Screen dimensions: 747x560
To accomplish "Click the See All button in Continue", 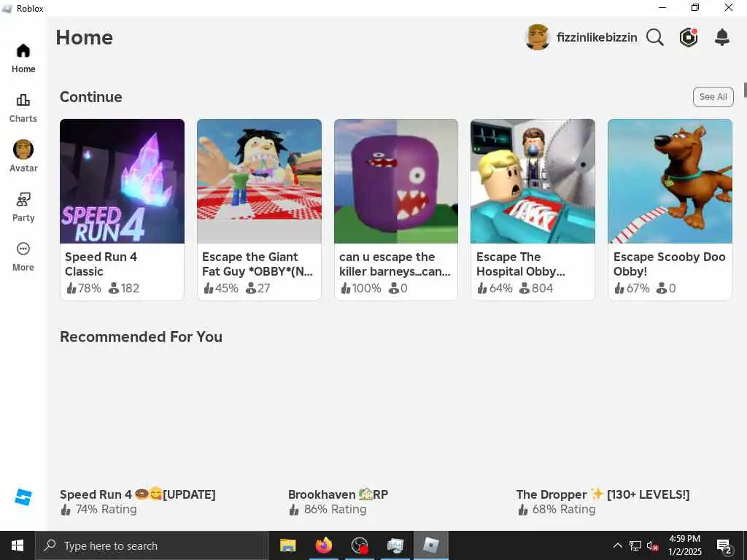I will pos(713,97).
